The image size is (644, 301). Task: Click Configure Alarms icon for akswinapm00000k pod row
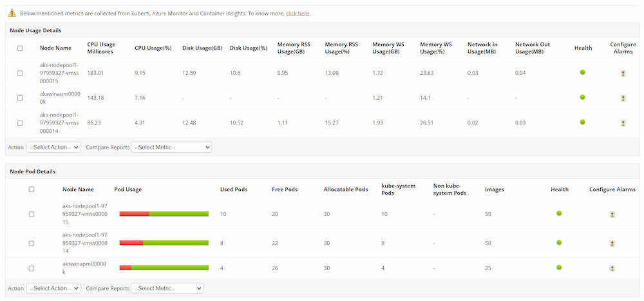(612, 267)
